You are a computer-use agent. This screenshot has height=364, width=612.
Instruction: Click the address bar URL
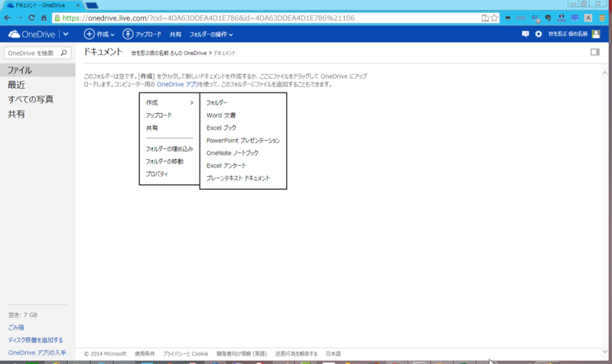208,18
